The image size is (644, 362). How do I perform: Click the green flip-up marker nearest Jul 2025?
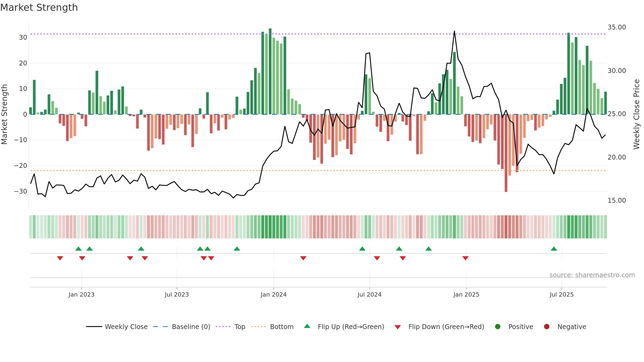point(554,249)
